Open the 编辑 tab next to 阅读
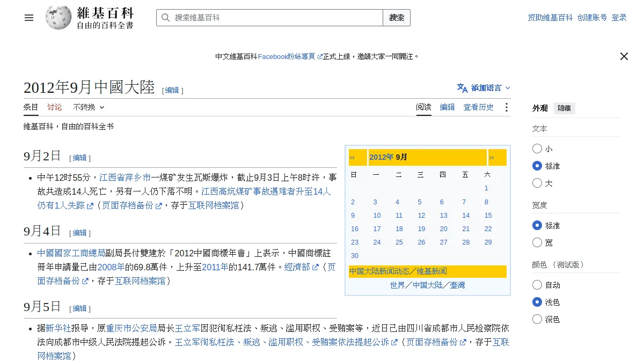The height and width of the screenshot is (362, 644). pyautogui.click(x=448, y=107)
